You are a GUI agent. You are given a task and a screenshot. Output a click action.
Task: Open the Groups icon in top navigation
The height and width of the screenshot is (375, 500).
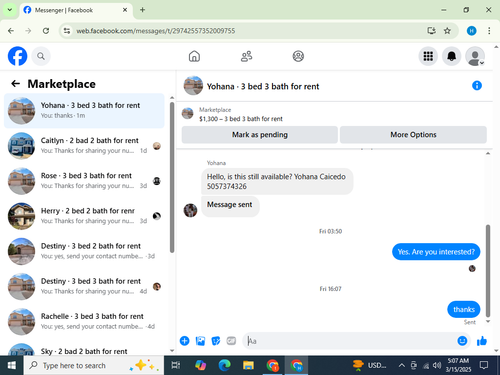(298, 56)
